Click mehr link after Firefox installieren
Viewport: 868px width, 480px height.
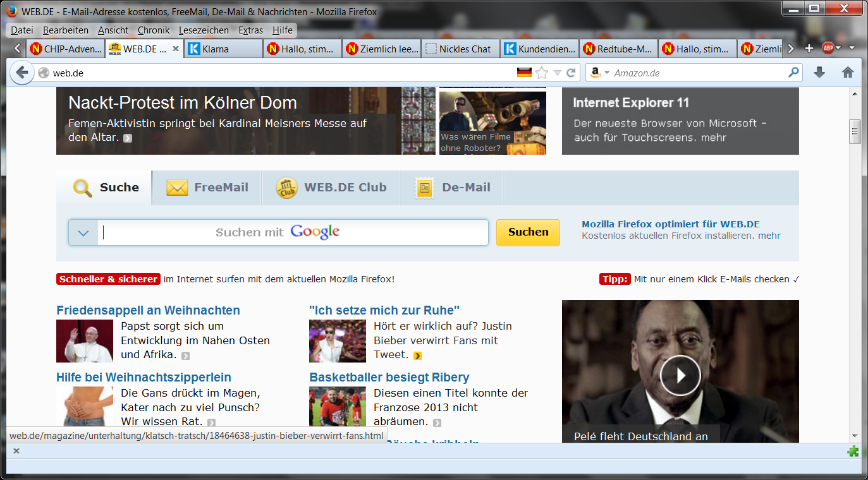coord(769,236)
